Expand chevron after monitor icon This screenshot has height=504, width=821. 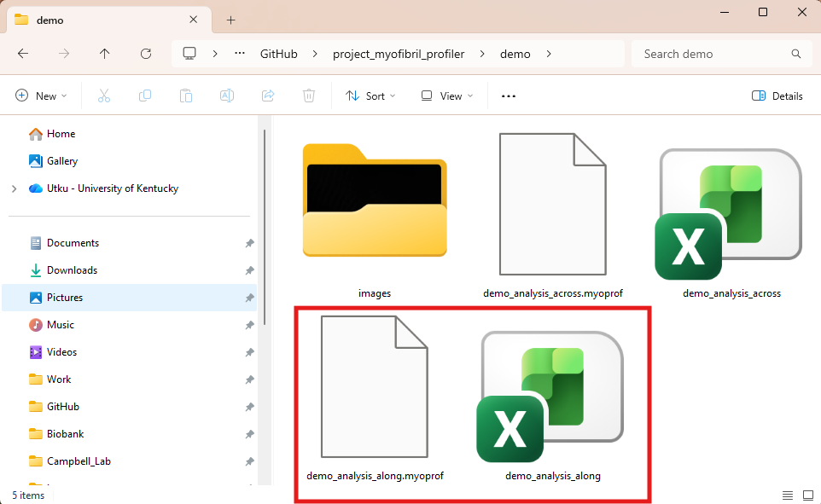pos(215,54)
